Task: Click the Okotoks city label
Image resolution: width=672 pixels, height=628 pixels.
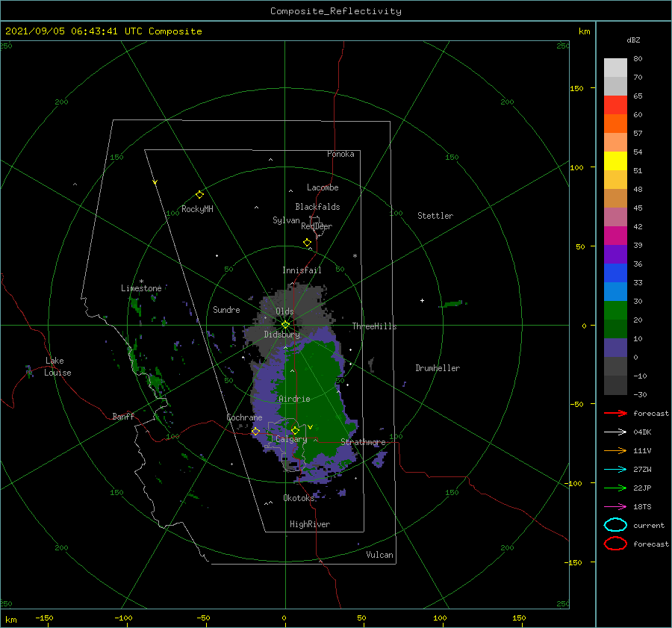Action: (x=299, y=497)
